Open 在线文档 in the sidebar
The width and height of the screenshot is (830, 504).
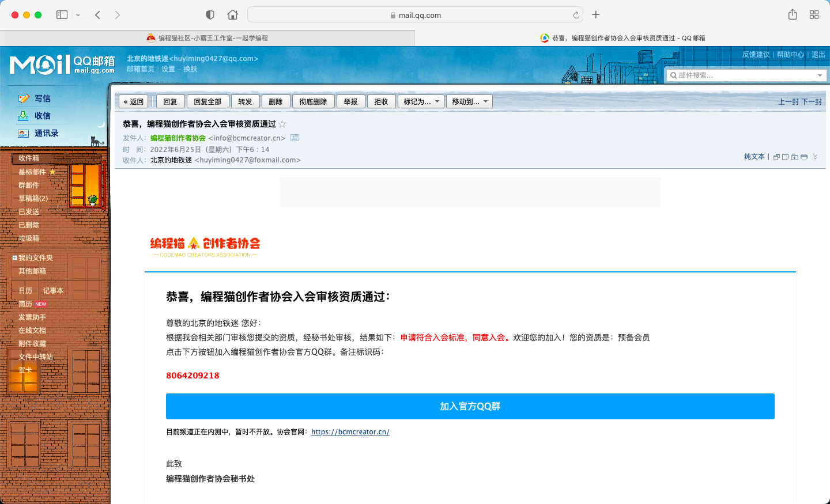click(x=32, y=330)
